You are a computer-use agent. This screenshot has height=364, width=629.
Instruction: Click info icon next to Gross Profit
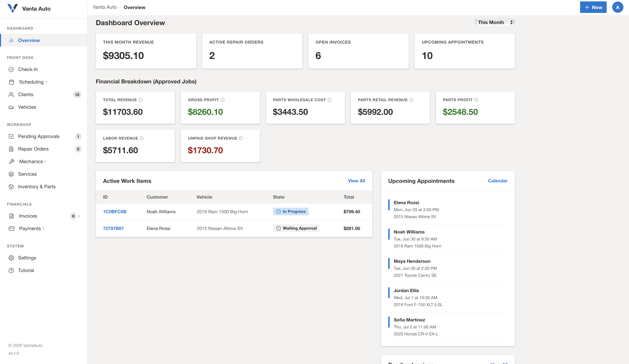coord(223,100)
